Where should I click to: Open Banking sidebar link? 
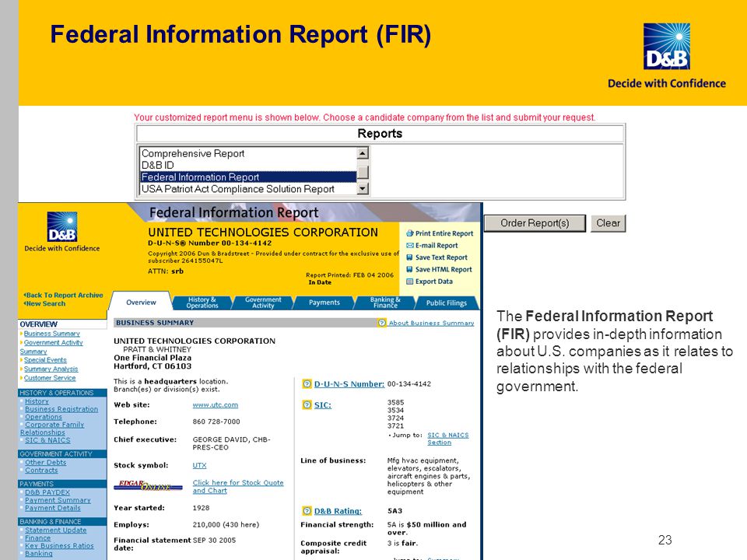point(39,553)
